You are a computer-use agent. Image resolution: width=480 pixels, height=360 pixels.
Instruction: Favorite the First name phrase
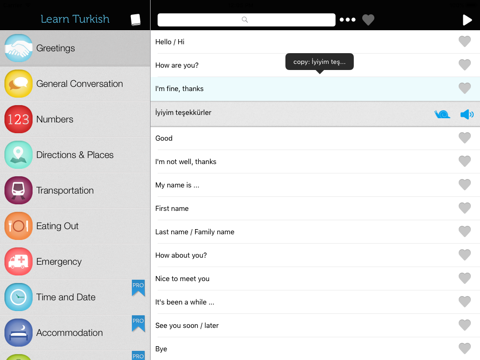click(x=465, y=208)
